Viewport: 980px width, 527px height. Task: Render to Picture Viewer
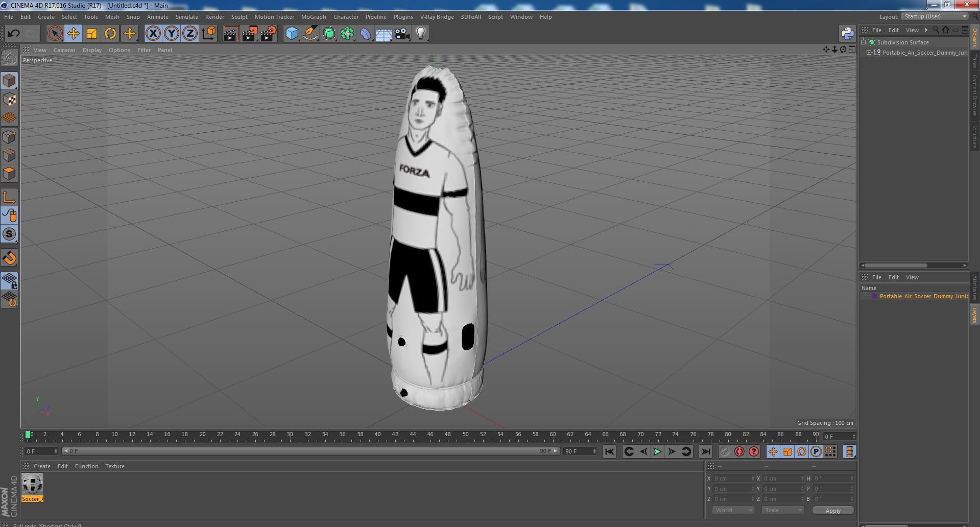click(x=250, y=34)
